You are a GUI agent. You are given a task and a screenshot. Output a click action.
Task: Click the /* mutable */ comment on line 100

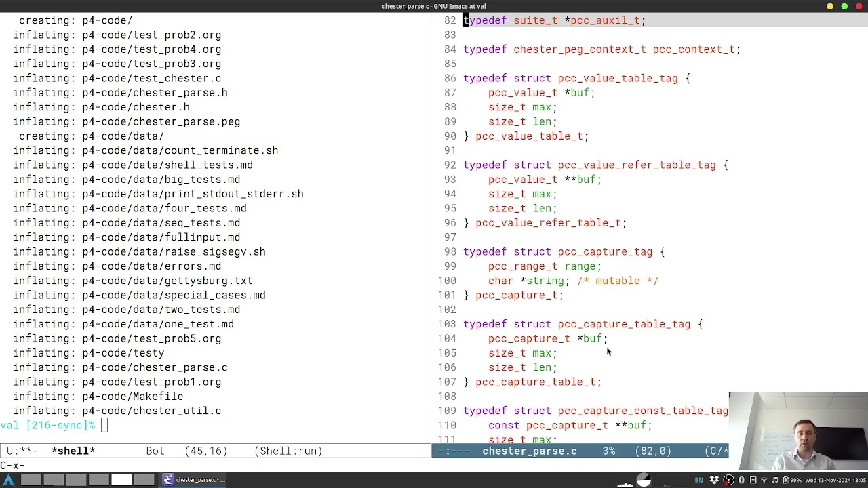[x=618, y=281]
